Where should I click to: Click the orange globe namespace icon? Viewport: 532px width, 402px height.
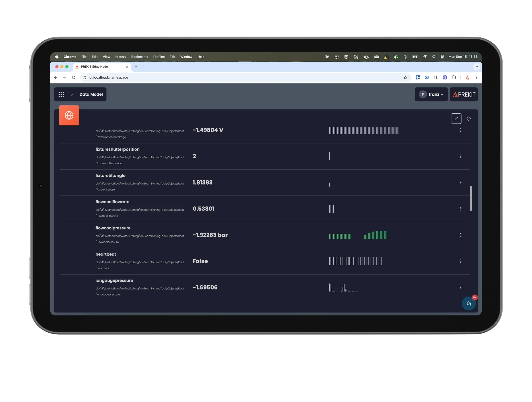[69, 115]
